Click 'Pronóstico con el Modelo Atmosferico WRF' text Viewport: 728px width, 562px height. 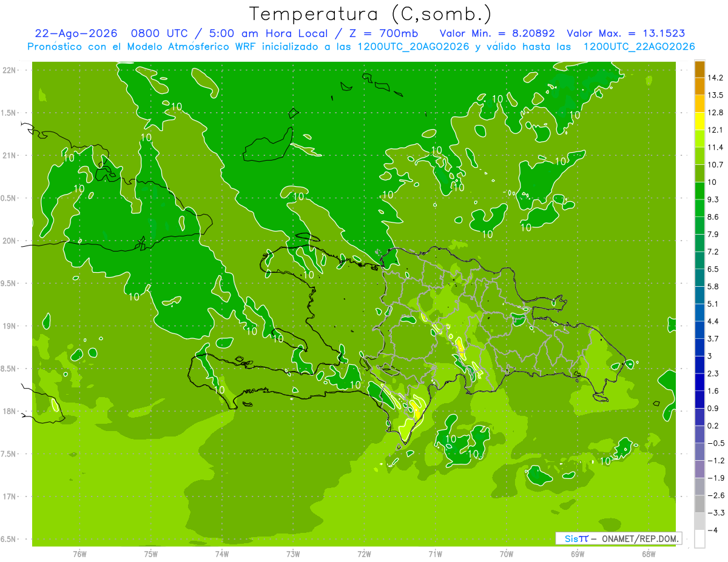pyautogui.click(x=142, y=47)
